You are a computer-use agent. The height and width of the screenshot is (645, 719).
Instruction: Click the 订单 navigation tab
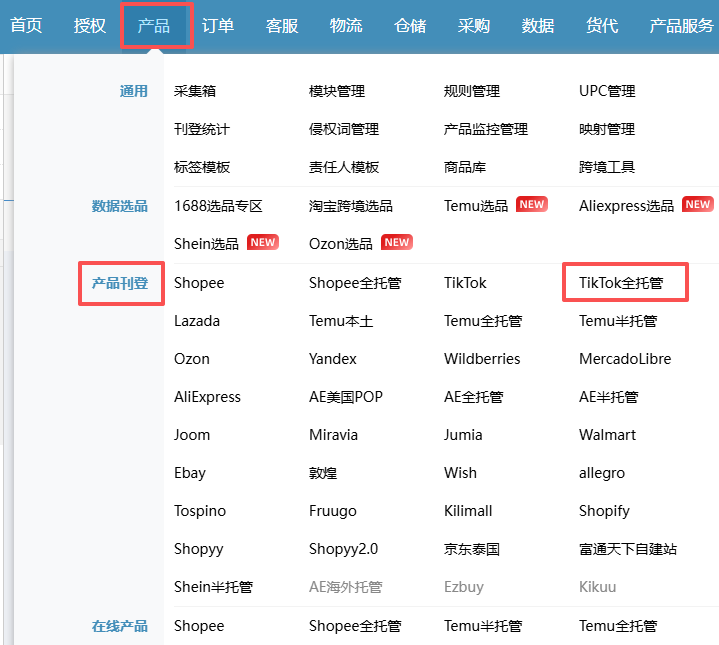point(218,26)
